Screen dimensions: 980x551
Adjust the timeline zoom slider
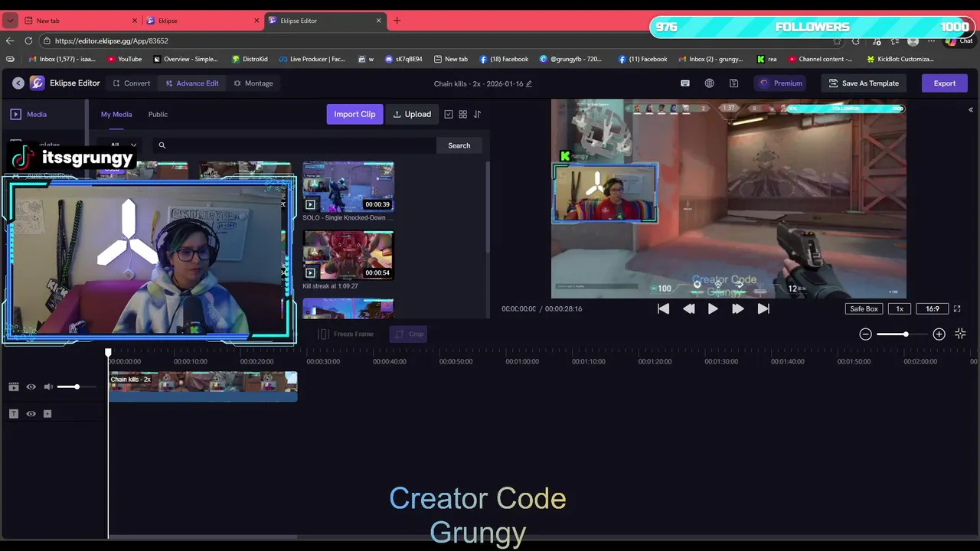[905, 334]
